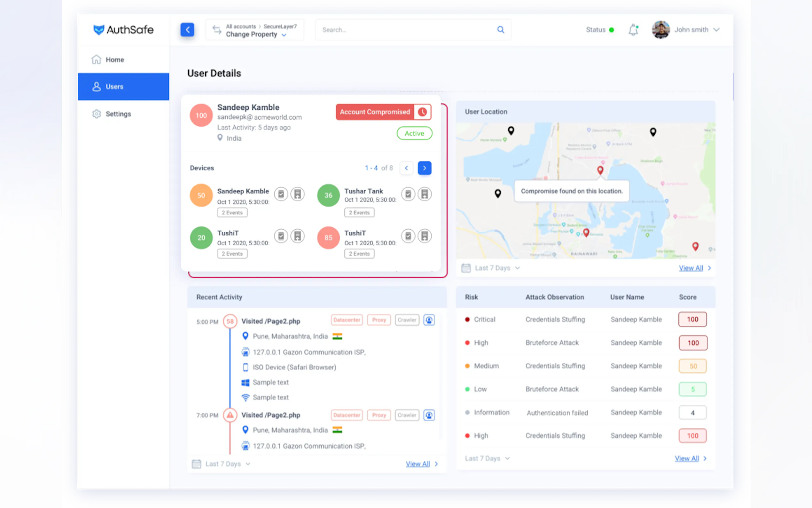Click 'Compromise found on this location.' tooltip

click(x=572, y=191)
